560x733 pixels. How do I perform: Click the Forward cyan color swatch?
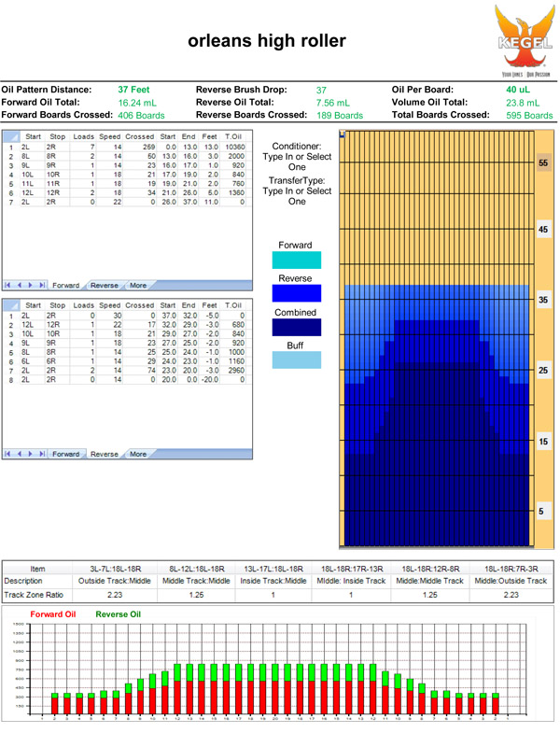tap(296, 261)
